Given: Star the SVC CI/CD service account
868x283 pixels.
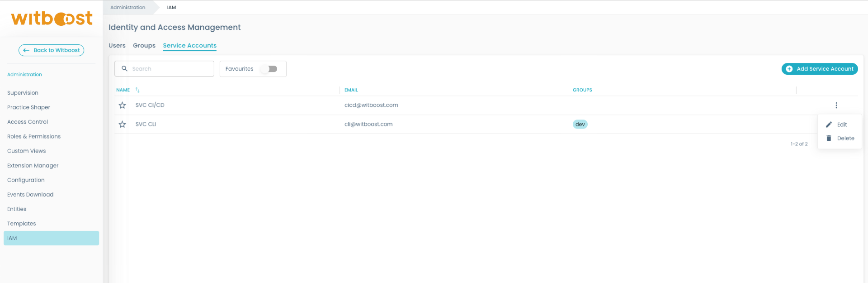Looking at the screenshot, I should [122, 106].
